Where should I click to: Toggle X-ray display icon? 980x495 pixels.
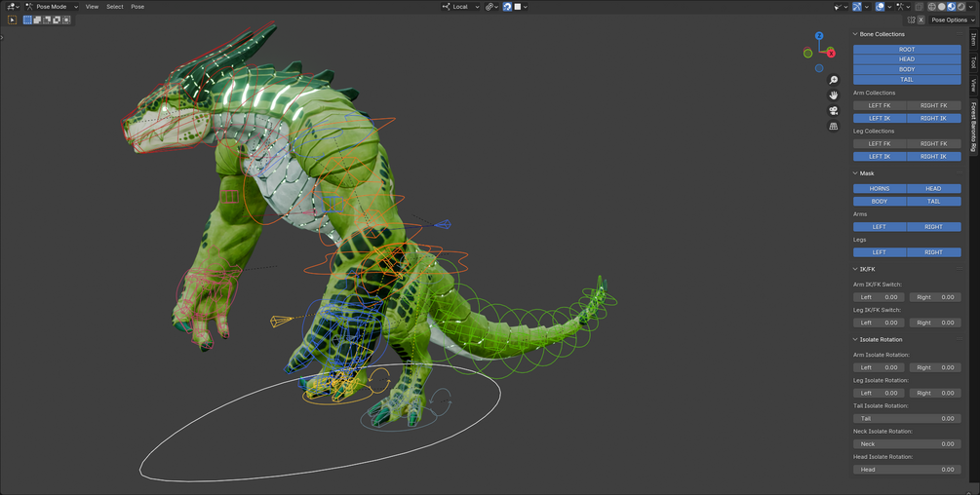point(919,7)
